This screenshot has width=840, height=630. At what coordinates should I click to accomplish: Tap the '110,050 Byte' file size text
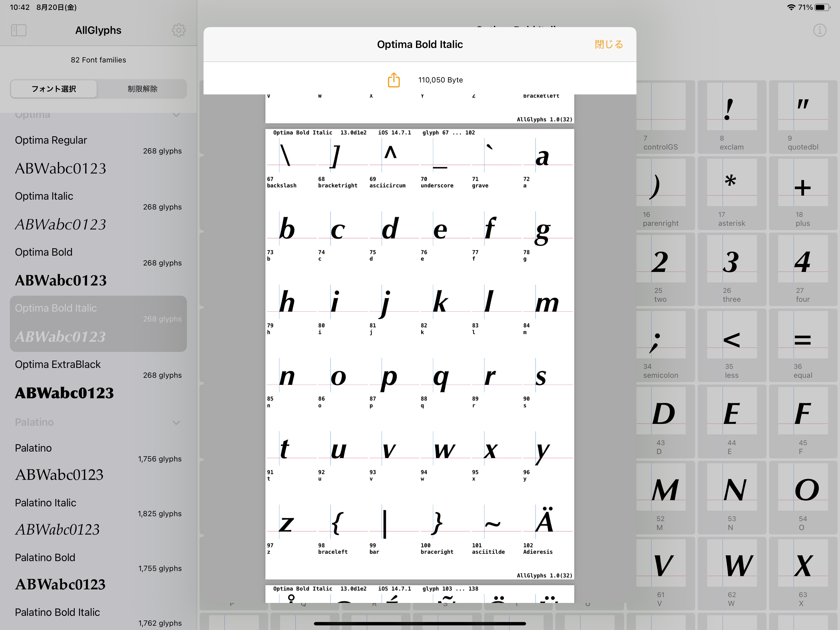pyautogui.click(x=441, y=80)
